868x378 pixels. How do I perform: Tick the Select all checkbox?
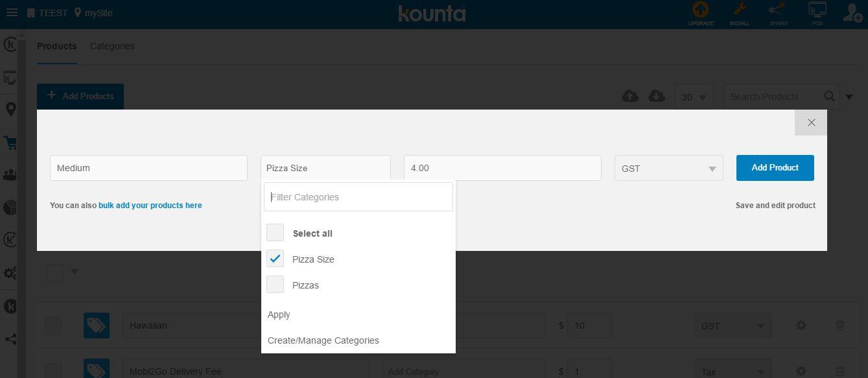click(x=276, y=233)
